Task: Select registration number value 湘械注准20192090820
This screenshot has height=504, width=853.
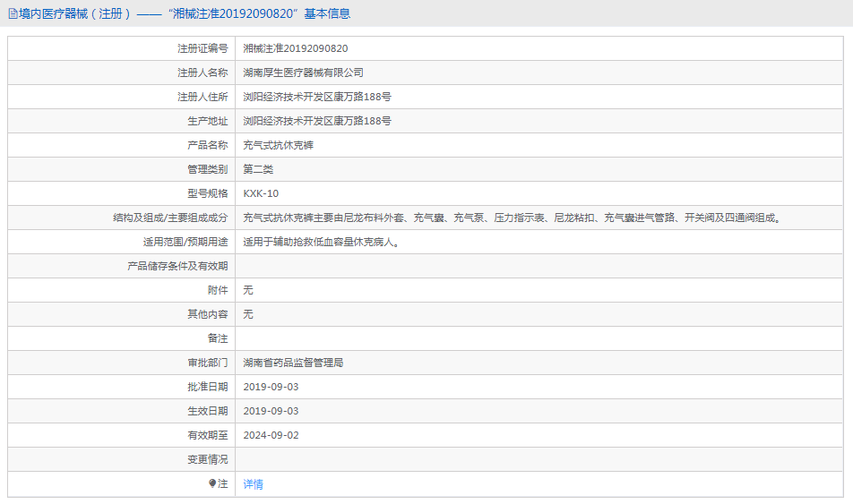Action: pos(296,48)
